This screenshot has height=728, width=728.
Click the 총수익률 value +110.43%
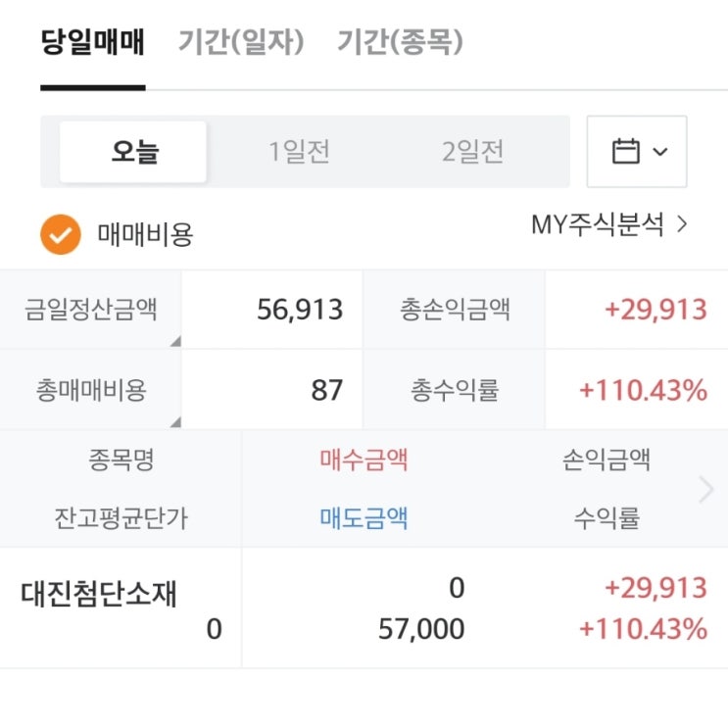643,390
